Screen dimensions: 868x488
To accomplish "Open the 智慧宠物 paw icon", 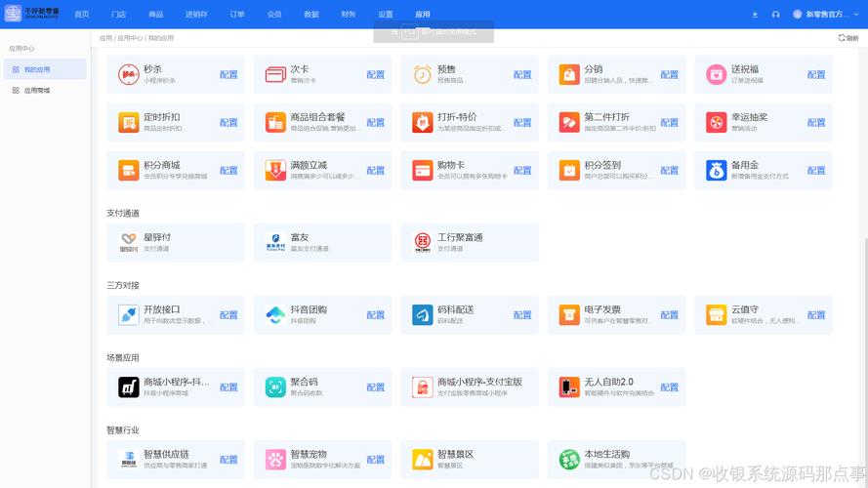I will (275, 460).
